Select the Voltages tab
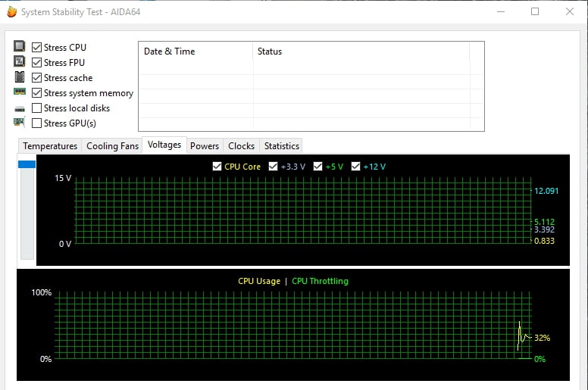The image size is (588, 390). coord(164,145)
